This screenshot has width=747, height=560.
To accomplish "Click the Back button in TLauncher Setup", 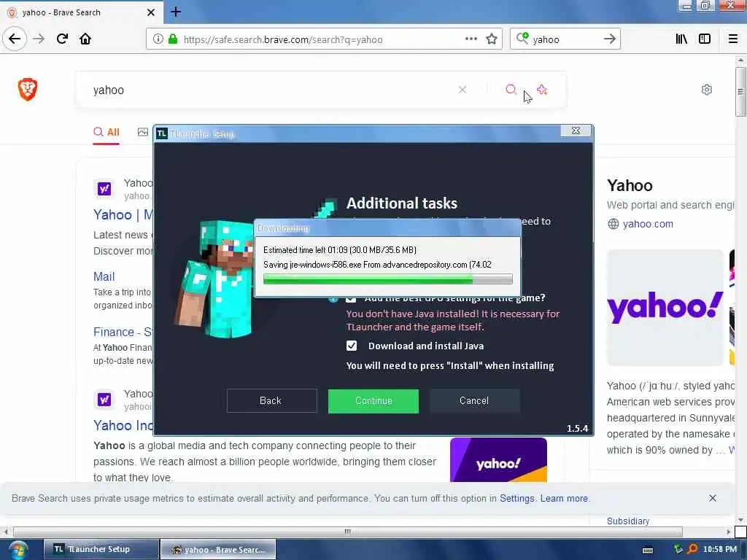I will pyautogui.click(x=271, y=400).
